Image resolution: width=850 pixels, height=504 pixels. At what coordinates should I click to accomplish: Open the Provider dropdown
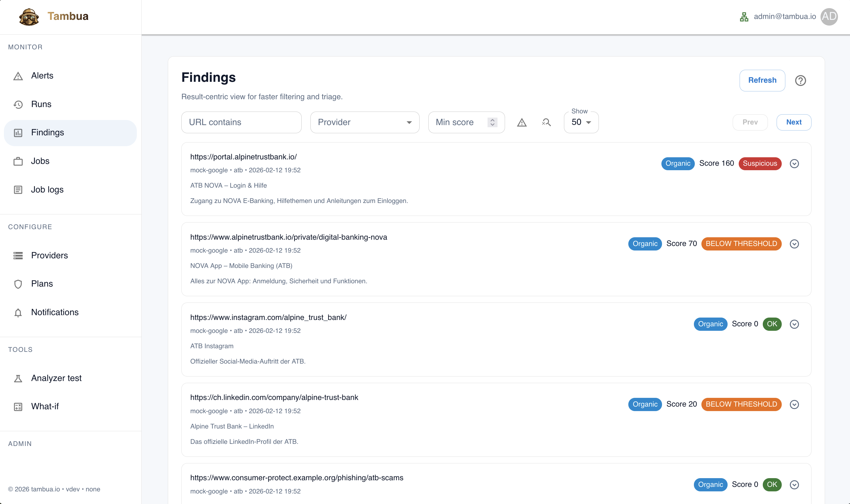coord(365,122)
